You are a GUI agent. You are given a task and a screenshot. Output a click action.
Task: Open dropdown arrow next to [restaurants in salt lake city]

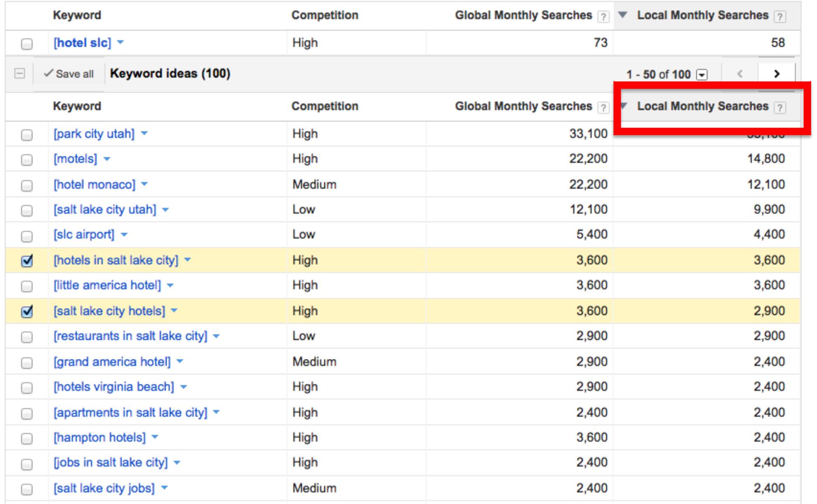coord(216,336)
